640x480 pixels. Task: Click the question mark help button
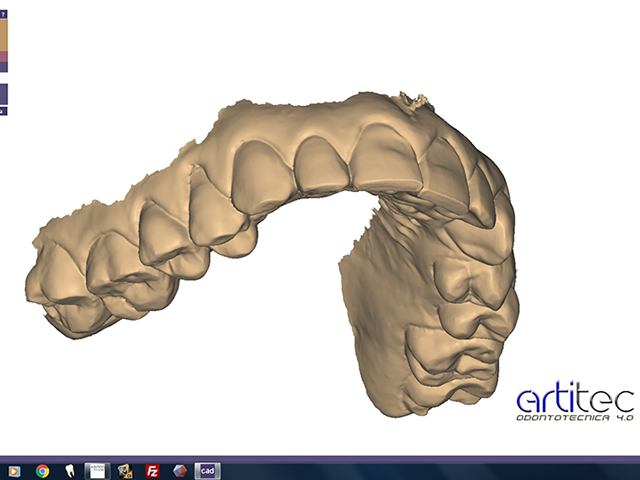tap(3, 15)
